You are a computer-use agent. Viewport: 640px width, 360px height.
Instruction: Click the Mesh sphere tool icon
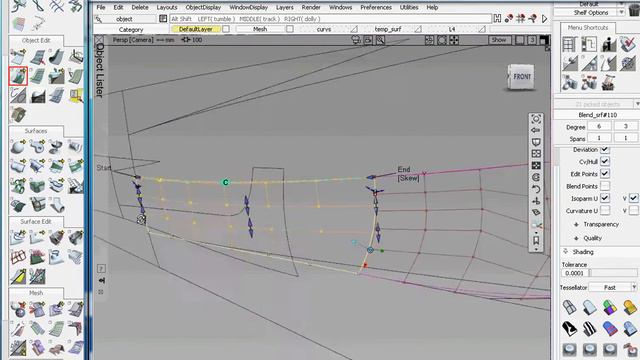(x=18, y=309)
